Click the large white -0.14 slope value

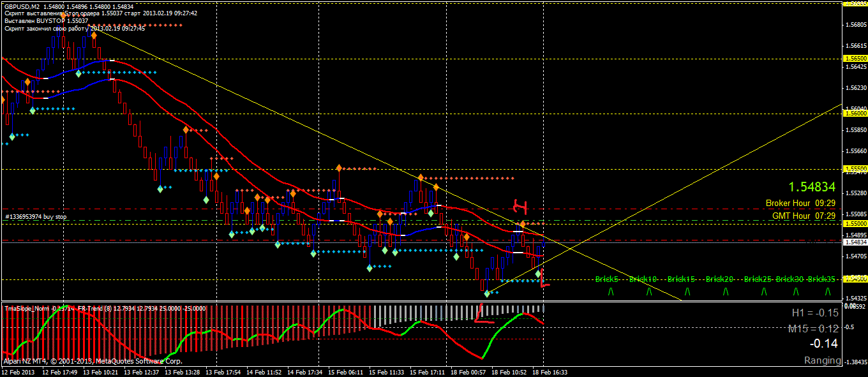tap(824, 344)
